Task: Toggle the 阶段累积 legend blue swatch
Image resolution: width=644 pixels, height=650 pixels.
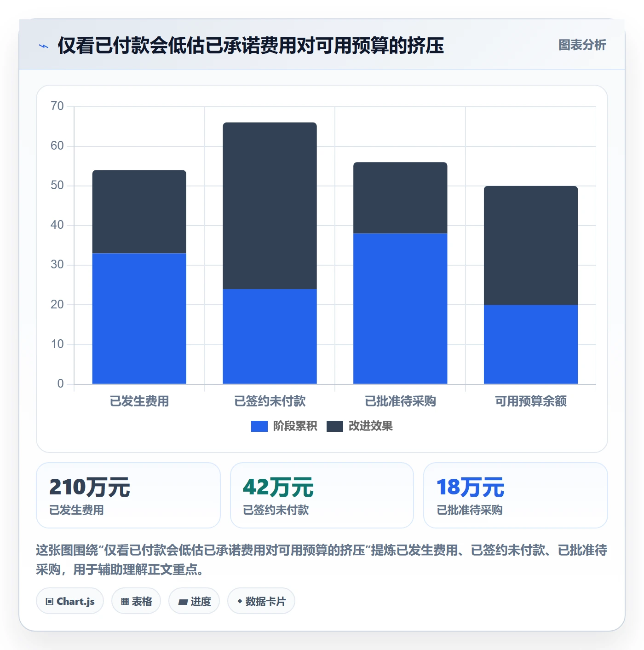Action: pyautogui.click(x=259, y=426)
